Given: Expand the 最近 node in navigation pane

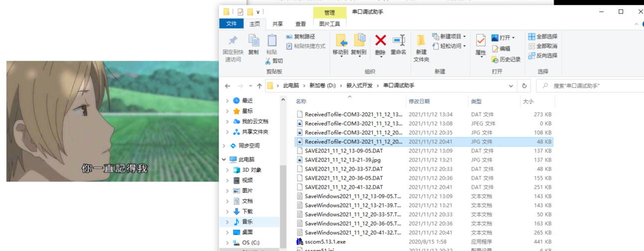Looking at the screenshot, I should [x=228, y=100].
